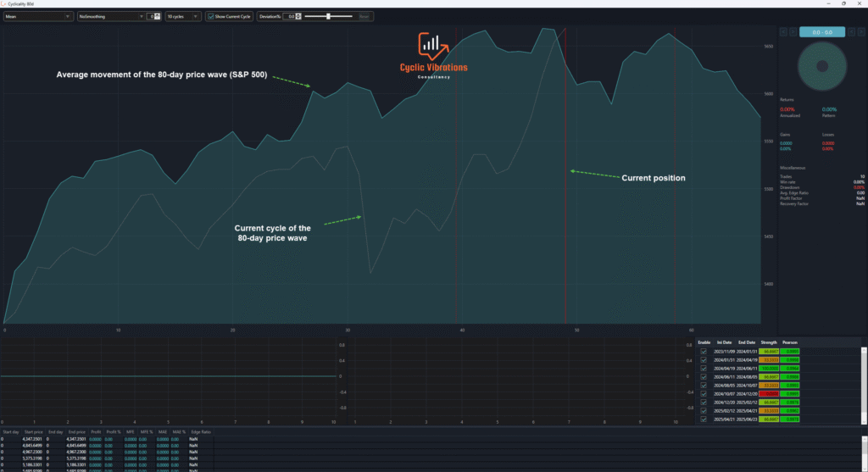The height and width of the screenshot is (472, 868).
Task: Click the circular radar dial in the right panel
Action: coord(821,65)
